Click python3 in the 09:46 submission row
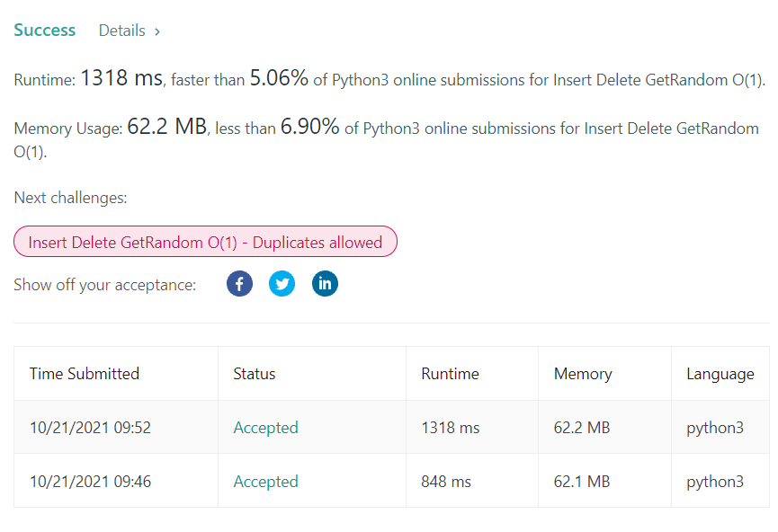 click(x=715, y=482)
